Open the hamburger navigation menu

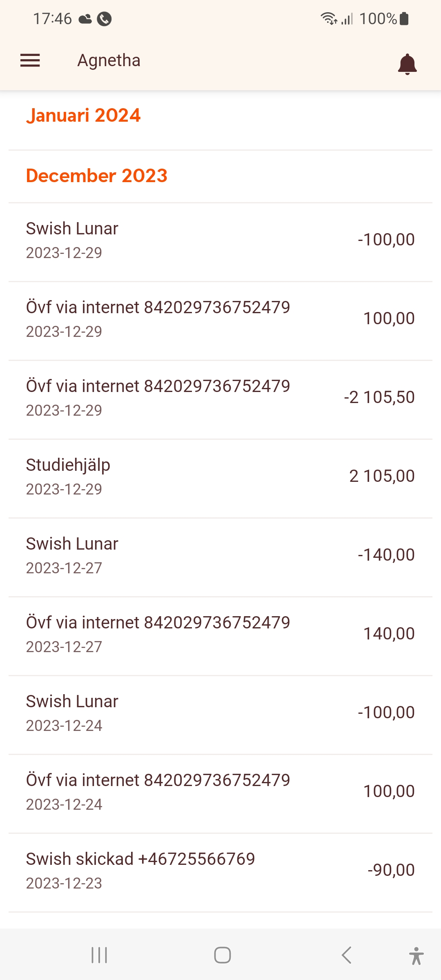[30, 60]
